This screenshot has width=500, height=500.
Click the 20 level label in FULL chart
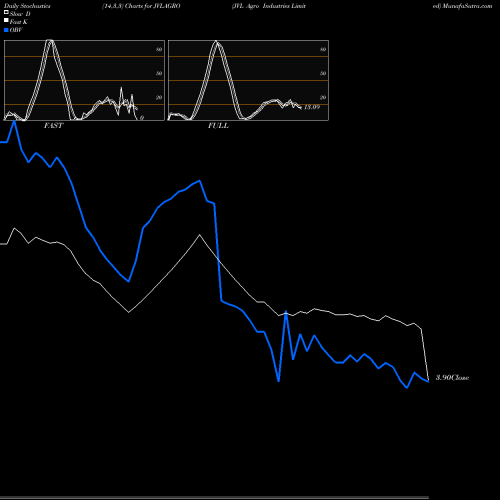(323, 97)
